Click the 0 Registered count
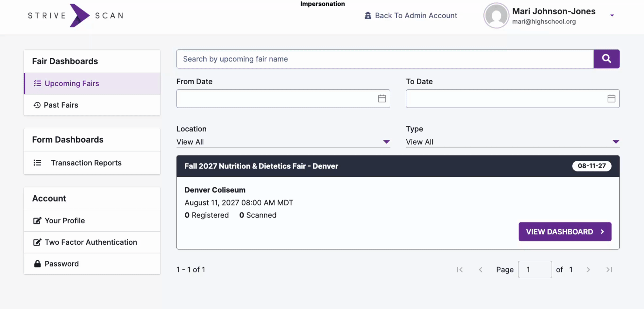The height and width of the screenshot is (309, 644). point(207,215)
